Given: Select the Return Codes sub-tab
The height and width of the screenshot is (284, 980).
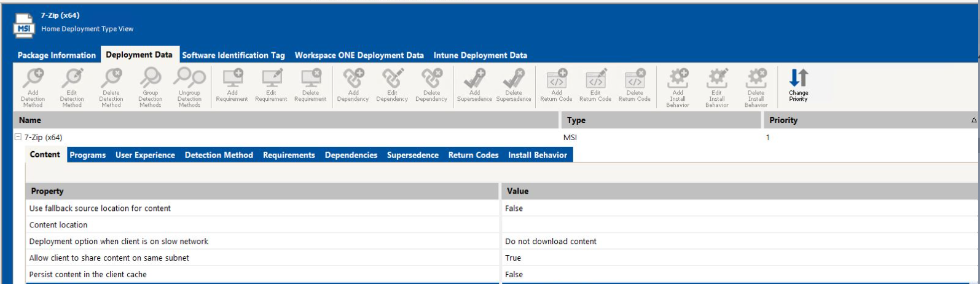Looking at the screenshot, I should [x=473, y=155].
